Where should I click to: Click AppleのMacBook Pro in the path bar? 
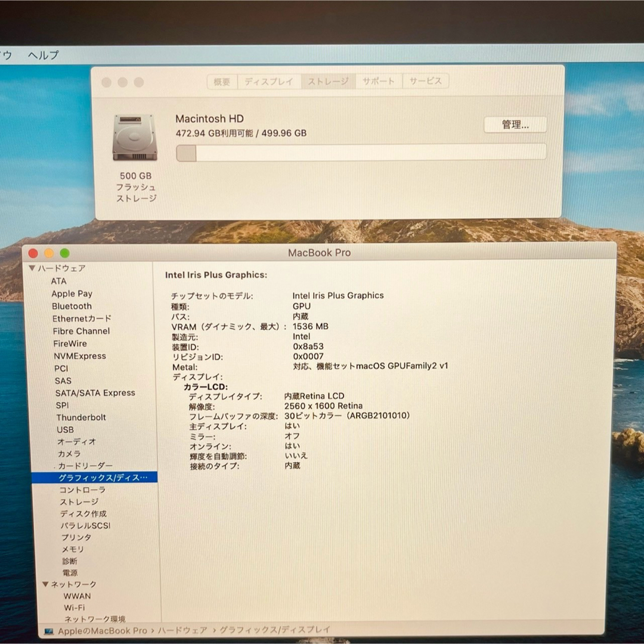pos(103,631)
